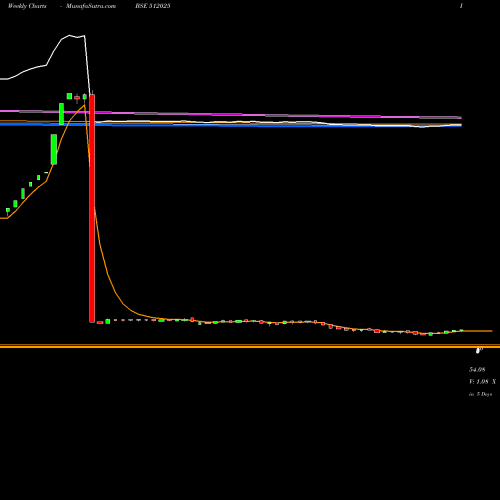Click the tallest green candle beside the blue line
The image size is (500, 500).
54,149
